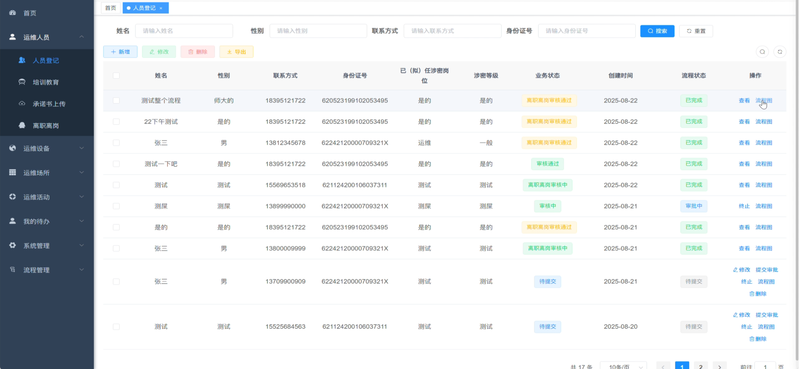Edit the row with phone 13709900909 via 修改

[741, 269]
